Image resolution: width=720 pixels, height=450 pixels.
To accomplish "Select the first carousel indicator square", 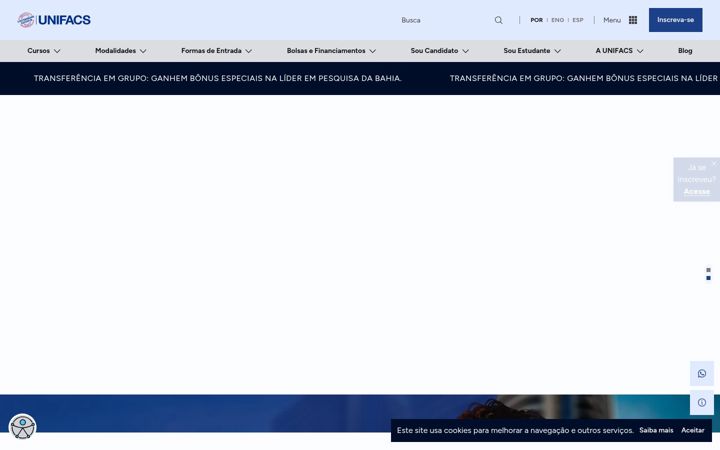I will (x=708, y=270).
